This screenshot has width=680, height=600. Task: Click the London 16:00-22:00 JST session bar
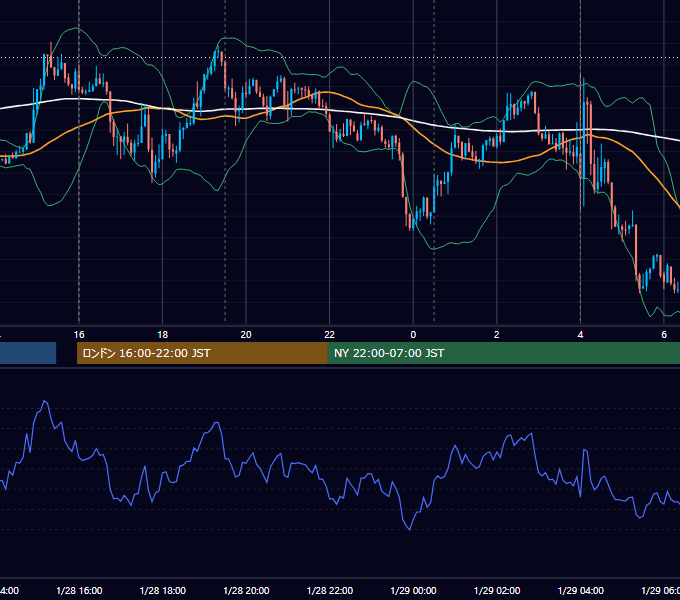coord(202,353)
